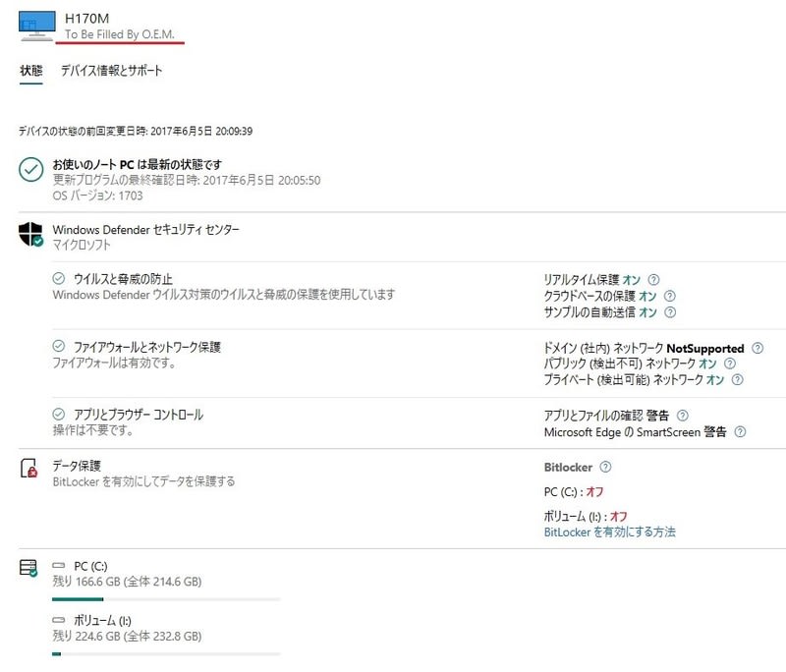
Task: Open the help icon for リアルタイム保護
Action: pyautogui.click(x=653, y=280)
